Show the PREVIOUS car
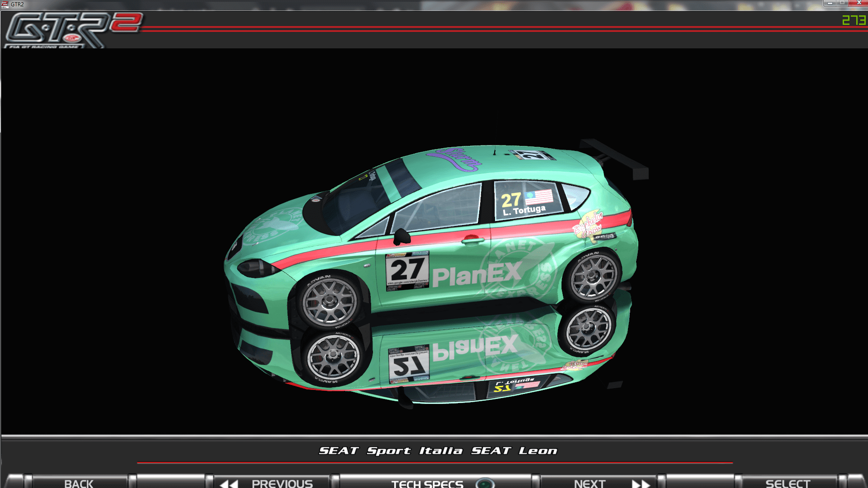The width and height of the screenshot is (868, 488). click(271, 482)
